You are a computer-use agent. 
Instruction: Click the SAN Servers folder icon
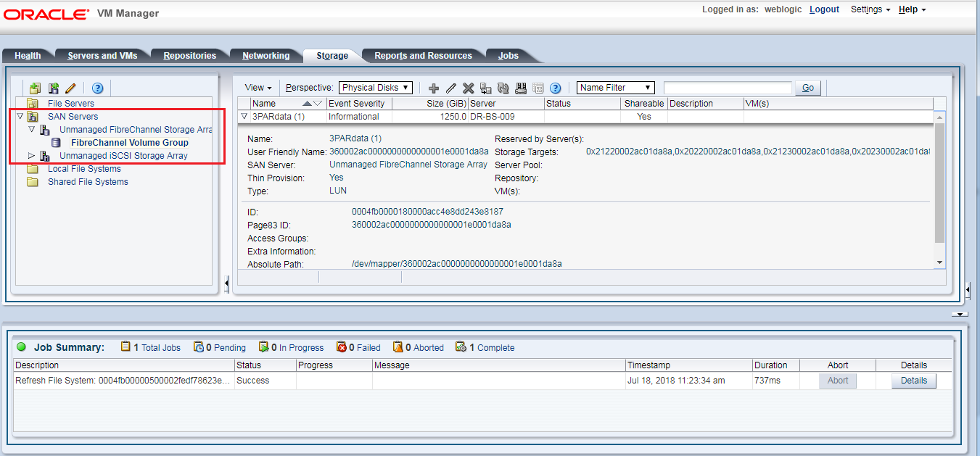pyautogui.click(x=33, y=117)
